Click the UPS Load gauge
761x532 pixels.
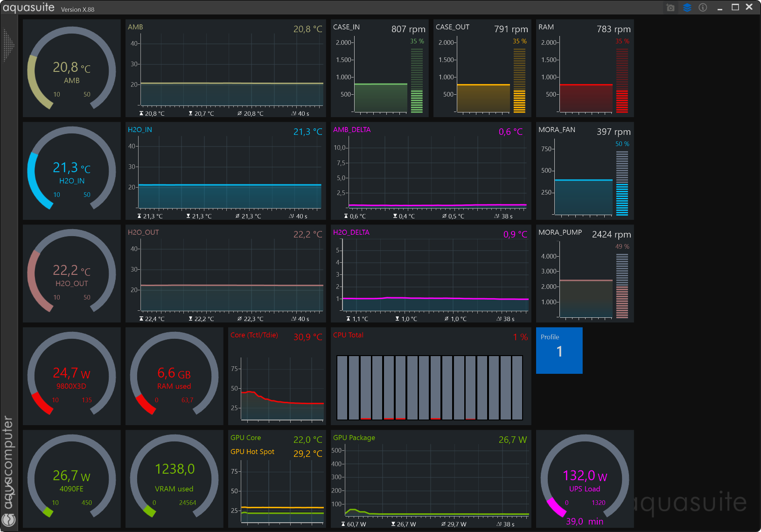point(585,479)
